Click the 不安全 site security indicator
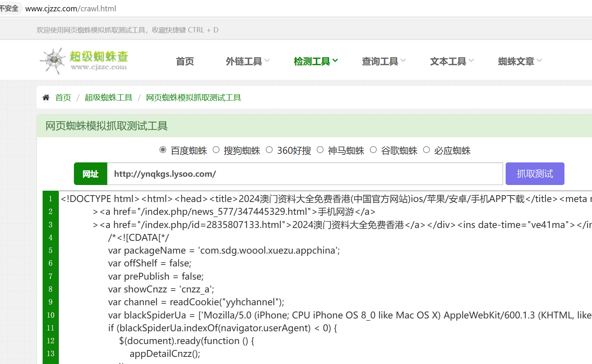 coord(9,8)
